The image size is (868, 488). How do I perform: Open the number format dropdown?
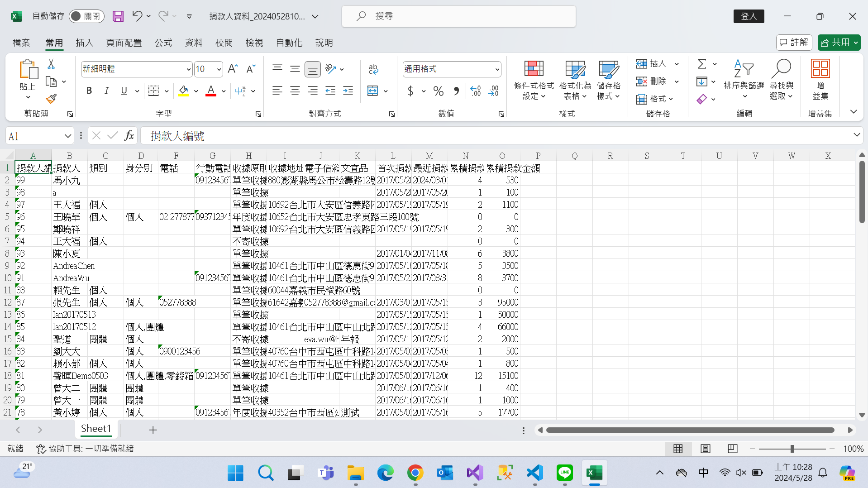click(x=497, y=69)
